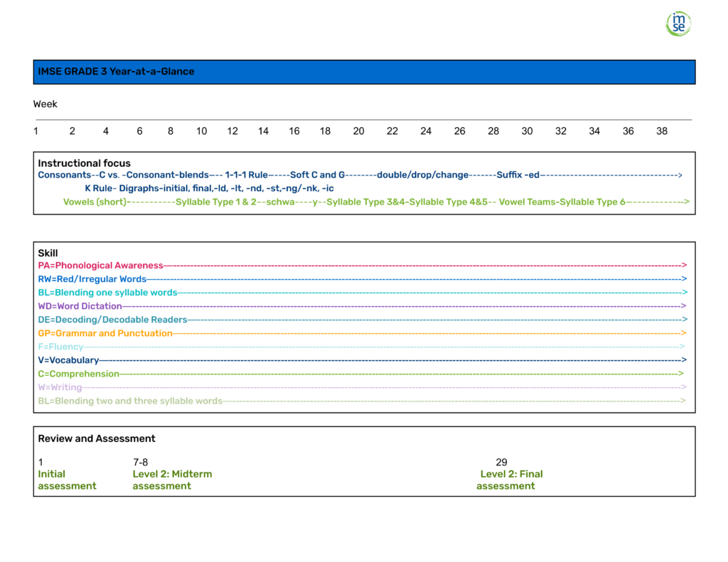The height and width of the screenshot is (562, 728).
Task: Click the 'Suffix -ed' instructional item
Action: pyautogui.click(x=520, y=174)
